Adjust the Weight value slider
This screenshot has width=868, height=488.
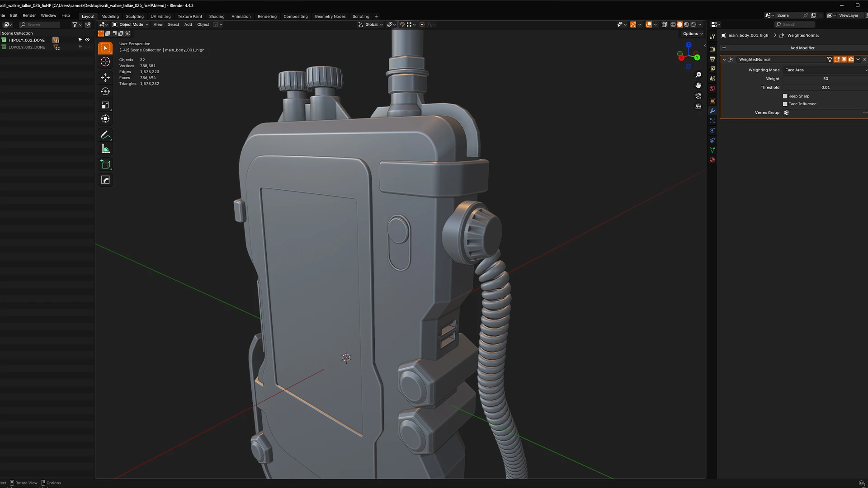pyautogui.click(x=826, y=79)
